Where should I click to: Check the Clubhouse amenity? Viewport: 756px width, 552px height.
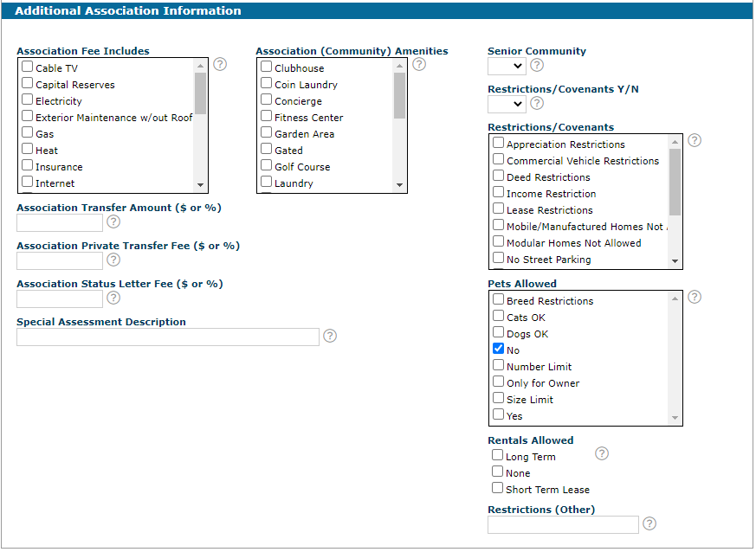click(x=266, y=67)
